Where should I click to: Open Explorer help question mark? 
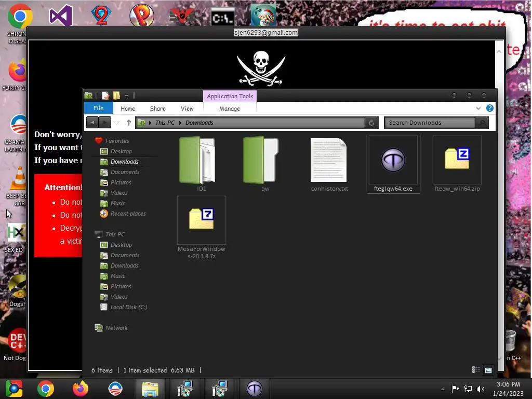click(x=489, y=108)
